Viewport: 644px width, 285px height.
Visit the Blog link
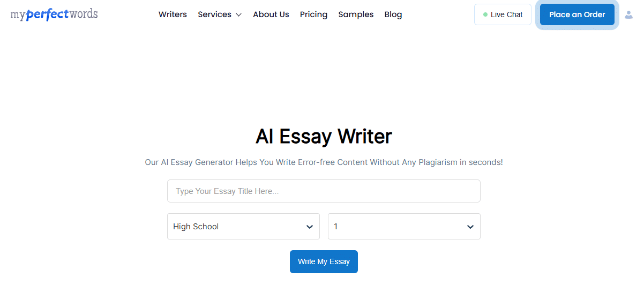tap(393, 14)
